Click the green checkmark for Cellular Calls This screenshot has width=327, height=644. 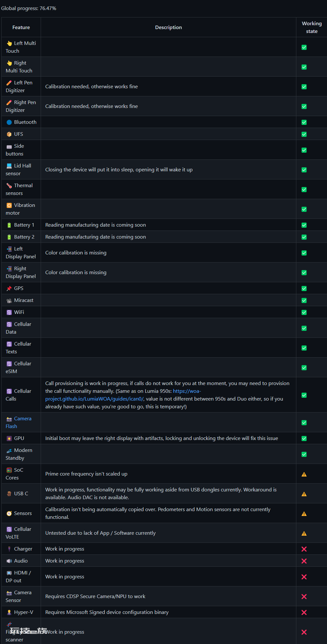304,395
